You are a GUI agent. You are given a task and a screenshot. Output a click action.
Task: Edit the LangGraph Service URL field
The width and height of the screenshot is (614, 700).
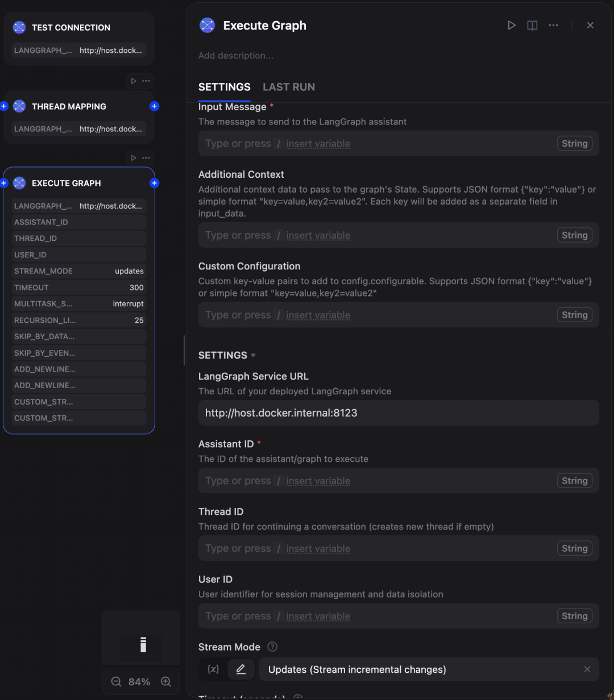(x=399, y=413)
